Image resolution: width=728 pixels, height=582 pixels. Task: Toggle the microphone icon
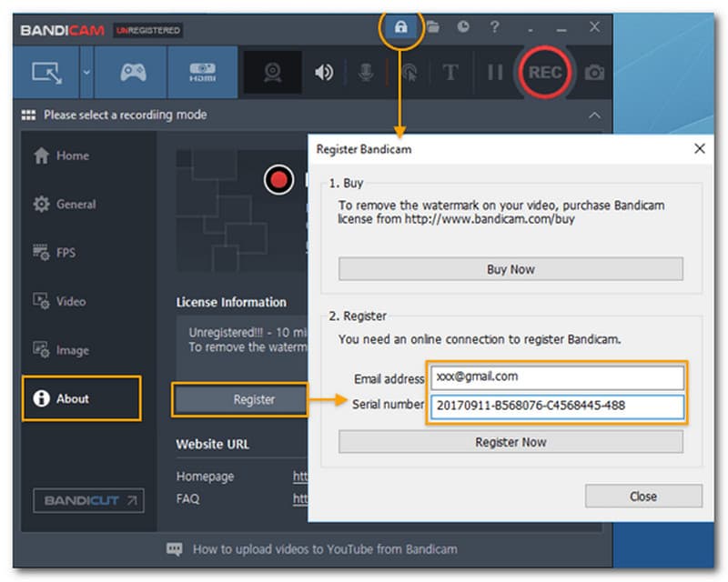click(366, 73)
